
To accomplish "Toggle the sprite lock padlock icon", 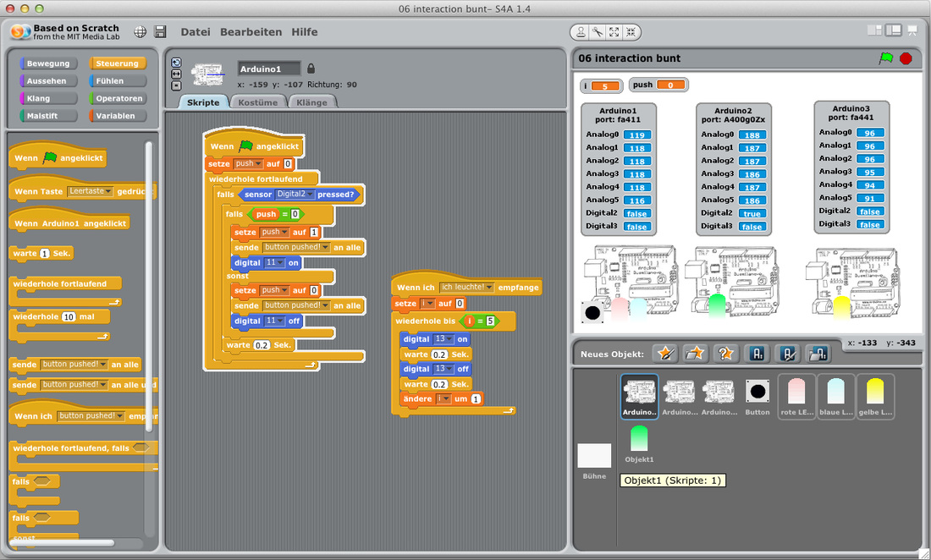I will (311, 69).
